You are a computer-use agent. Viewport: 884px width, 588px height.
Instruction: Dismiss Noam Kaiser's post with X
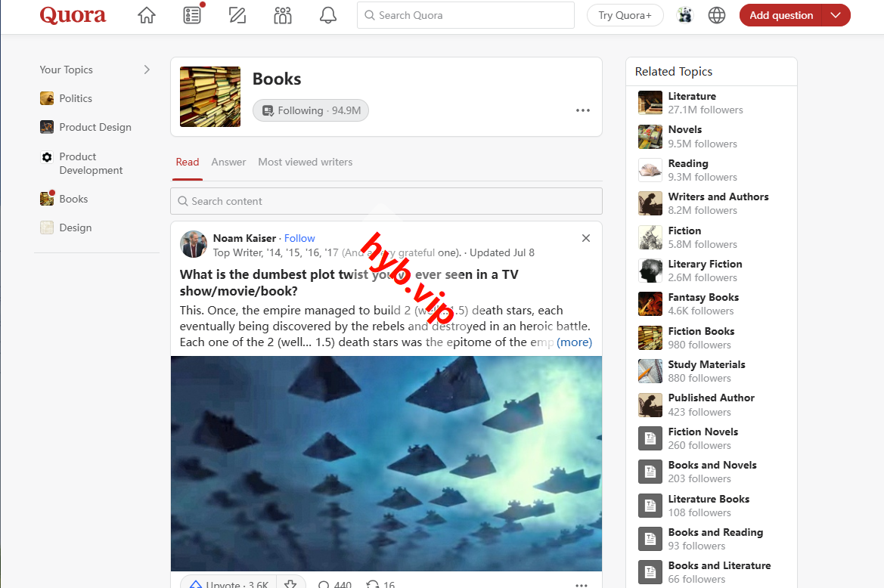pyautogui.click(x=586, y=238)
